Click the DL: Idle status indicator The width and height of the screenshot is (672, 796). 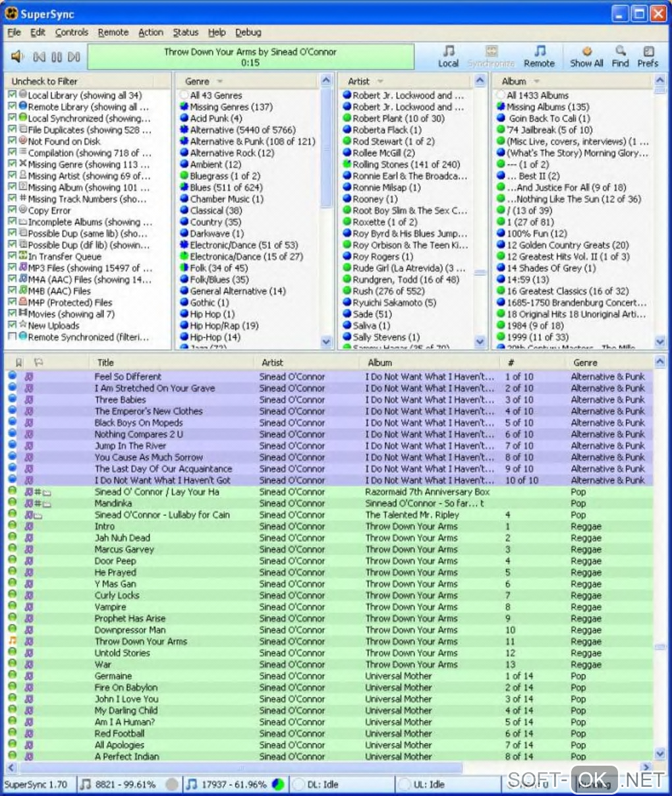click(x=316, y=784)
